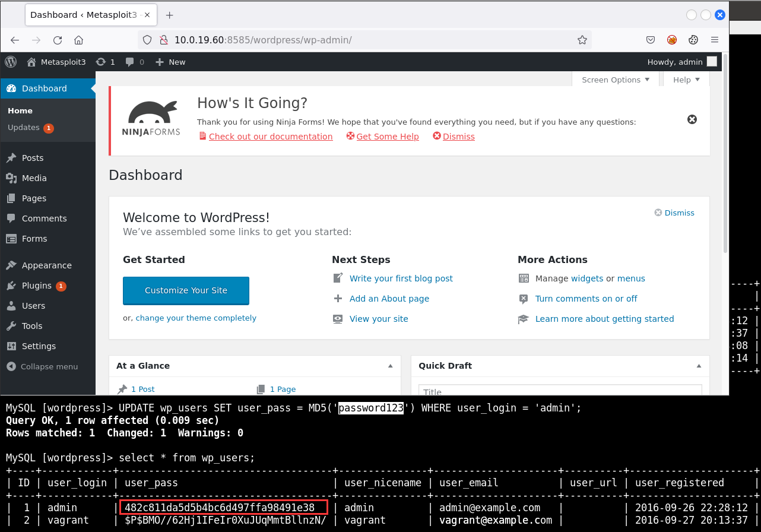
Task: Click the browser forward arrow
Action: [36, 40]
